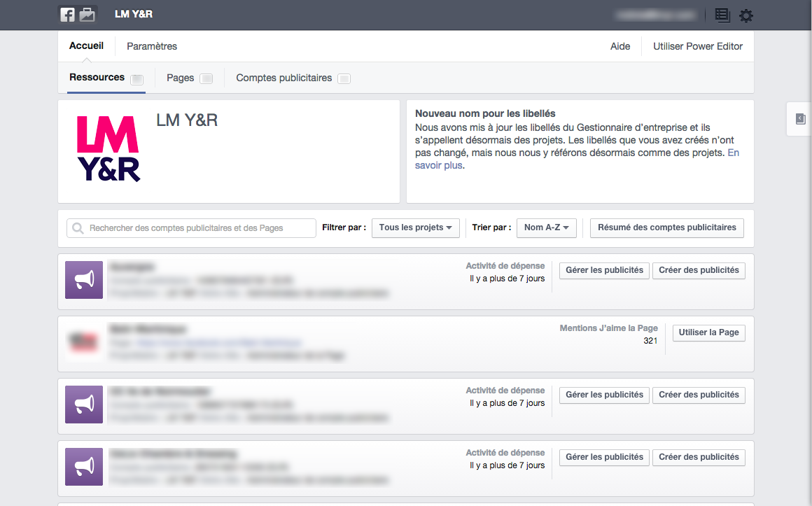Click the page thumbnail with 321 likes
This screenshot has width=812, height=506.
(84, 342)
